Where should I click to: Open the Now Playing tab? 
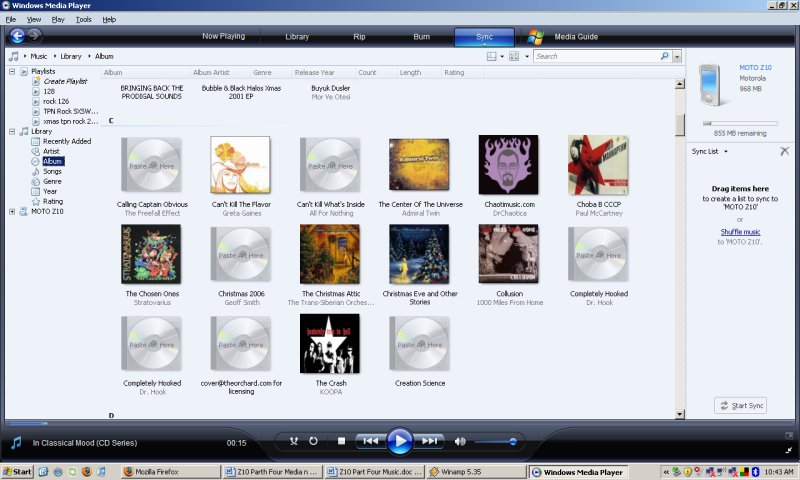[223, 36]
